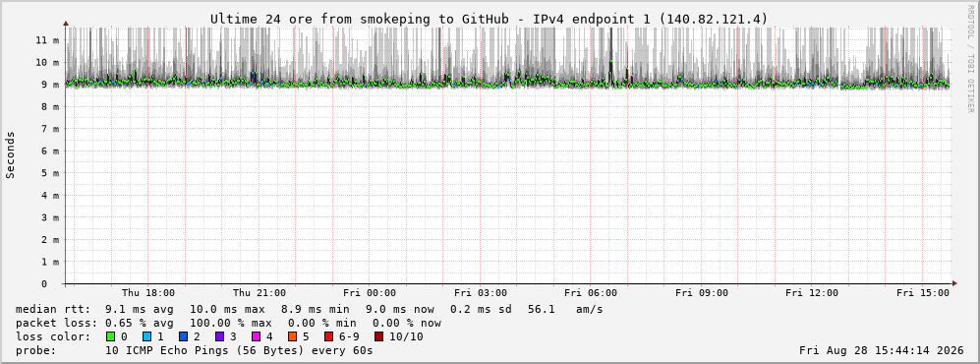Click the Thu 18:00 time axis label
This screenshot has width=980, height=364.
click(x=148, y=293)
